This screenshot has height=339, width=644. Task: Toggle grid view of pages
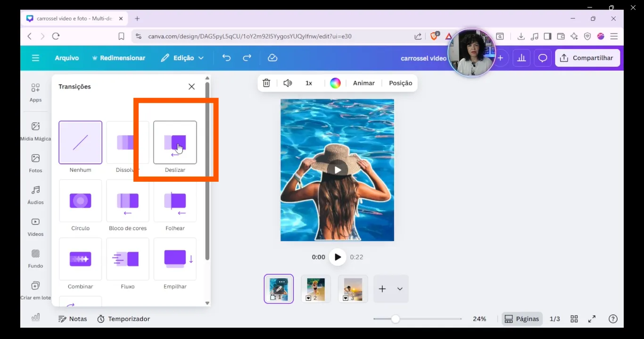coord(574,319)
